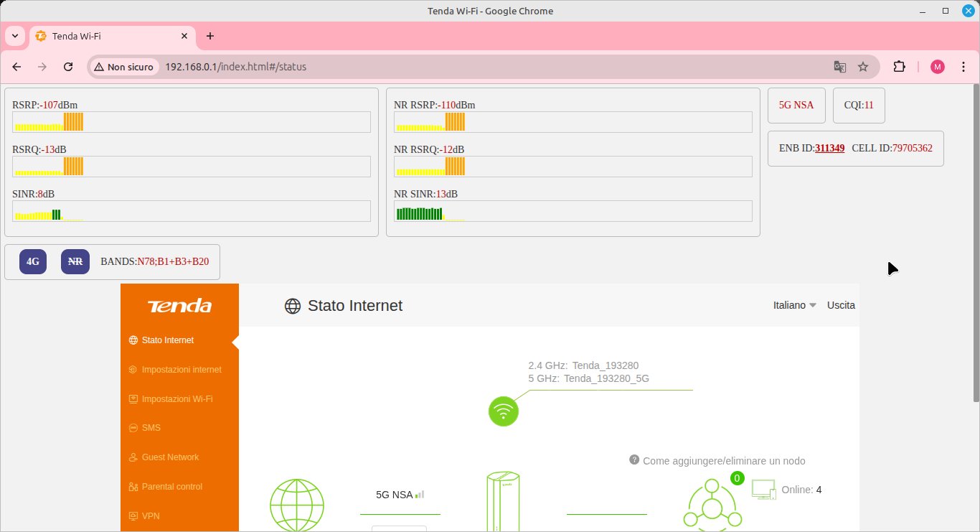This screenshot has width=980, height=532.
Task: Click the ENB ID 311349 link
Action: pyautogui.click(x=829, y=148)
